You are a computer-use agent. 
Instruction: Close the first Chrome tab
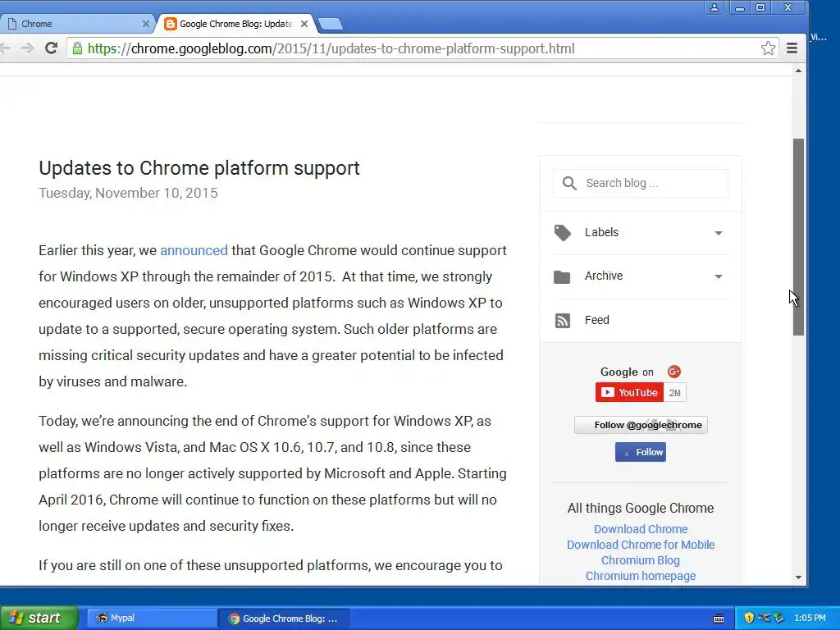pos(146,24)
